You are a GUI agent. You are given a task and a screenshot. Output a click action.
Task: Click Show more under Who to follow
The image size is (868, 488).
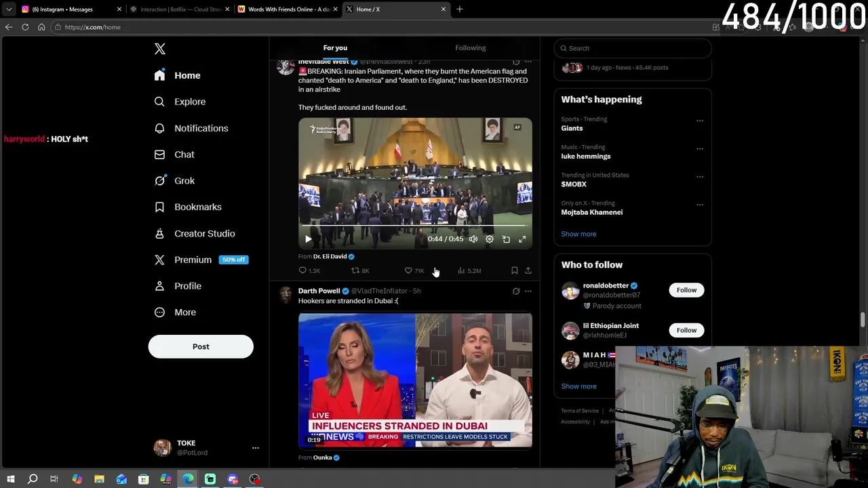[x=578, y=386]
